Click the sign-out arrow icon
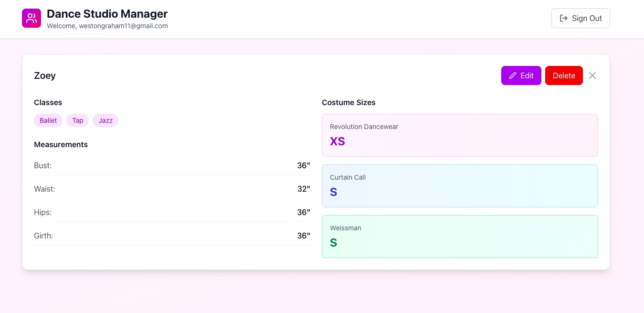 tap(564, 18)
